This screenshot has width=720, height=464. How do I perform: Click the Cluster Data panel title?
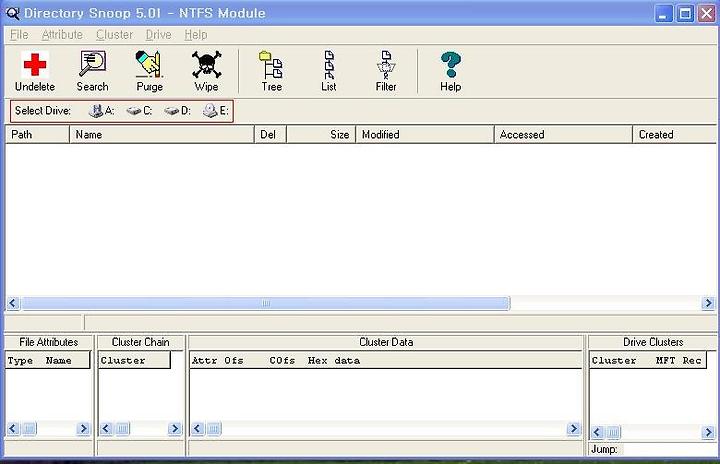click(386, 342)
